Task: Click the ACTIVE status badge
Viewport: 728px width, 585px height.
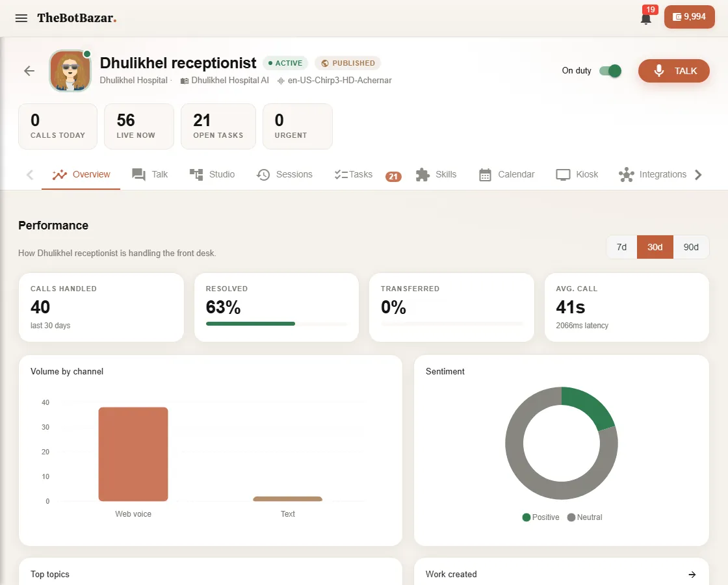Action: pyautogui.click(x=285, y=63)
